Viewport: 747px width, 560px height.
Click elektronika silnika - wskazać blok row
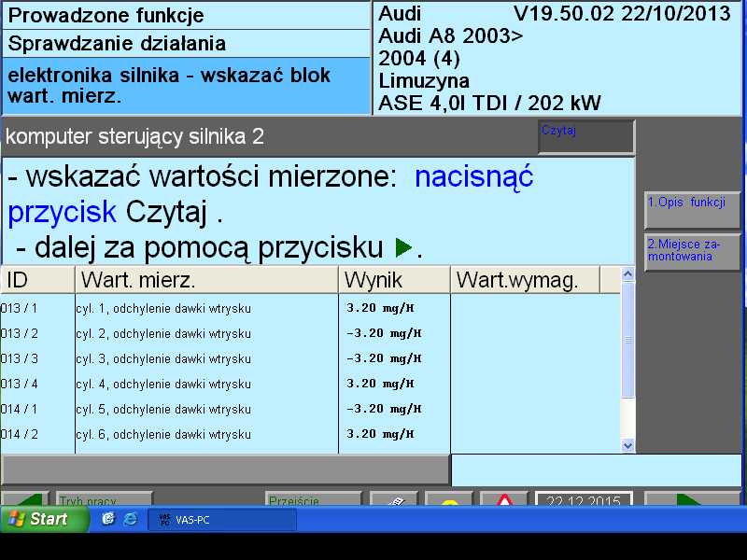186,86
